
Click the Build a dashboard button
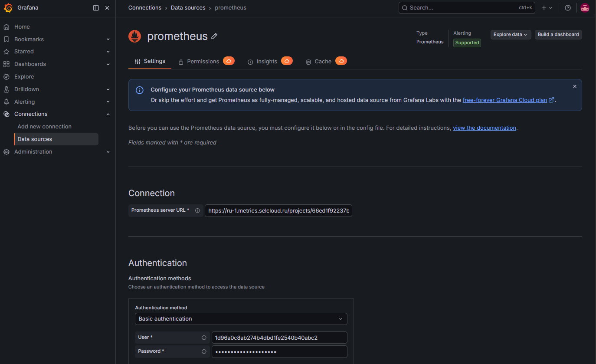click(x=558, y=35)
